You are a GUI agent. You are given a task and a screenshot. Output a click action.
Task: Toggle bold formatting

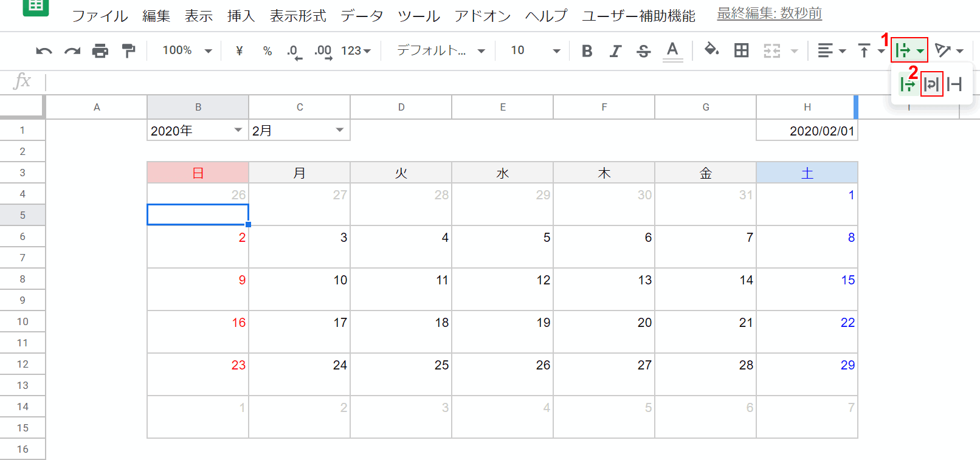click(587, 50)
